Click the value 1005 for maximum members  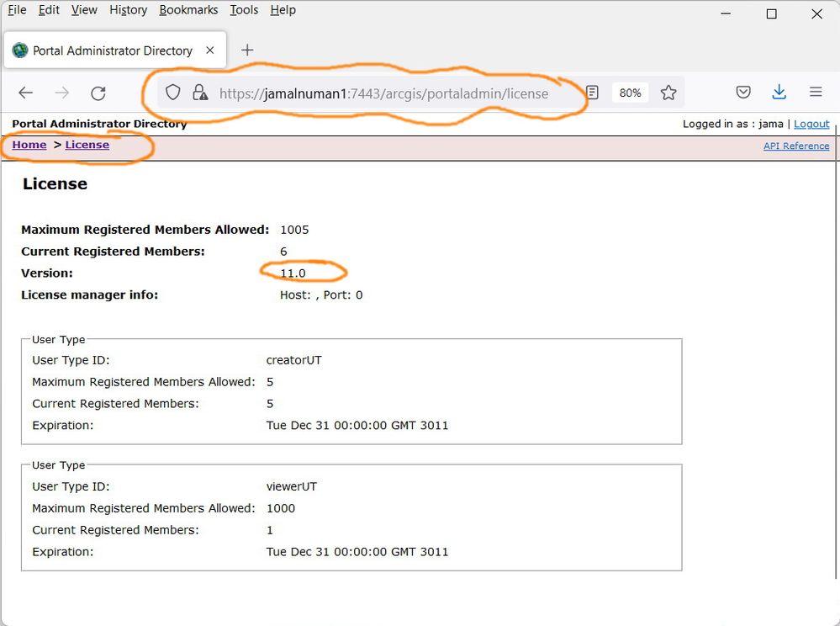(294, 230)
